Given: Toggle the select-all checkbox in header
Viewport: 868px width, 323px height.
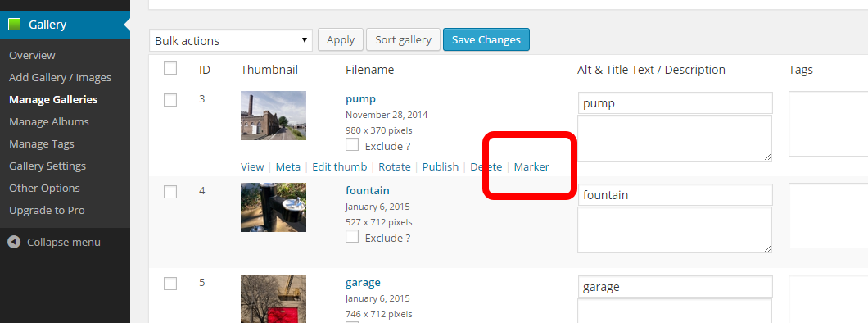Looking at the screenshot, I should (170, 69).
